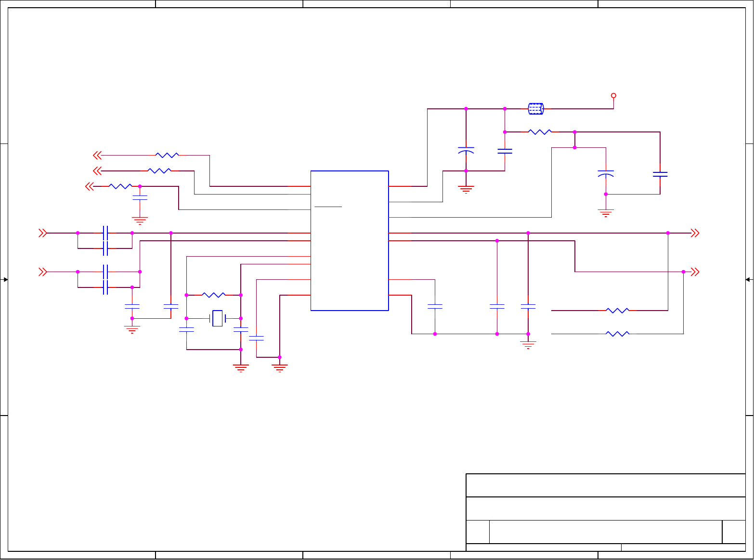Select the resistor just below the ferrite bead
Image resolution: width=754 pixels, height=560 pixels.
click(540, 132)
